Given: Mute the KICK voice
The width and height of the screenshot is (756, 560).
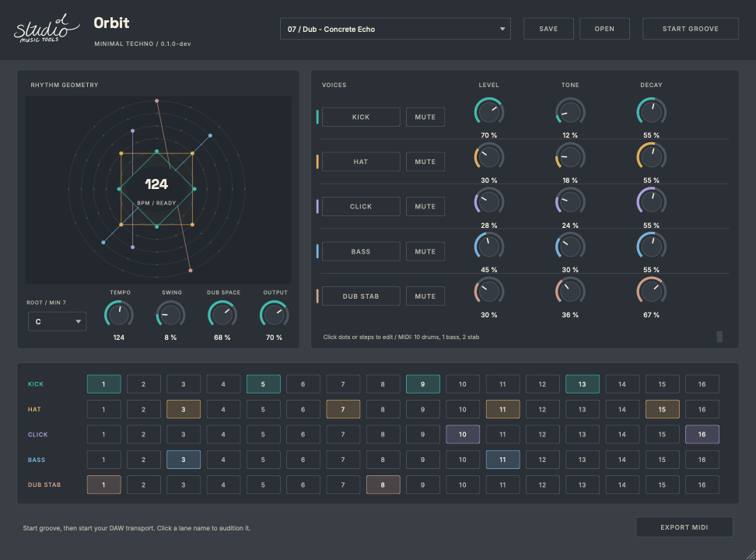Looking at the screenshot, I should pyautogui.click(x=425, y=117).
